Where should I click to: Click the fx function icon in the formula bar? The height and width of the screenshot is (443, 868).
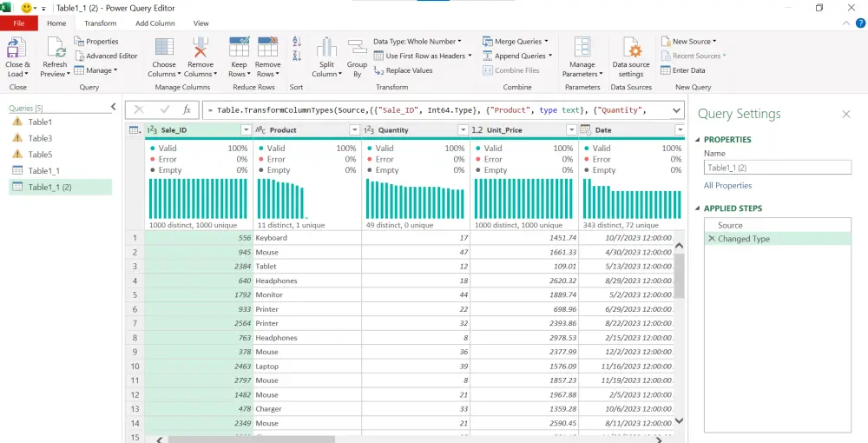click(x=187, y=109)
